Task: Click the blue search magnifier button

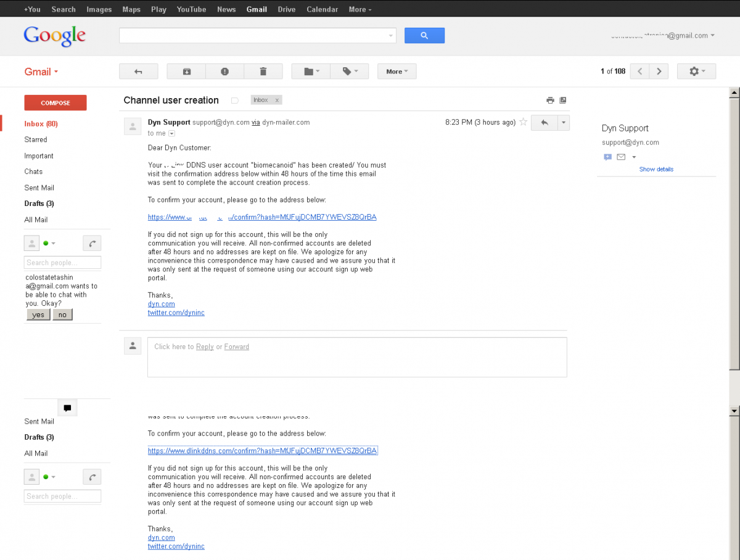Action: [x=424, y=36]
